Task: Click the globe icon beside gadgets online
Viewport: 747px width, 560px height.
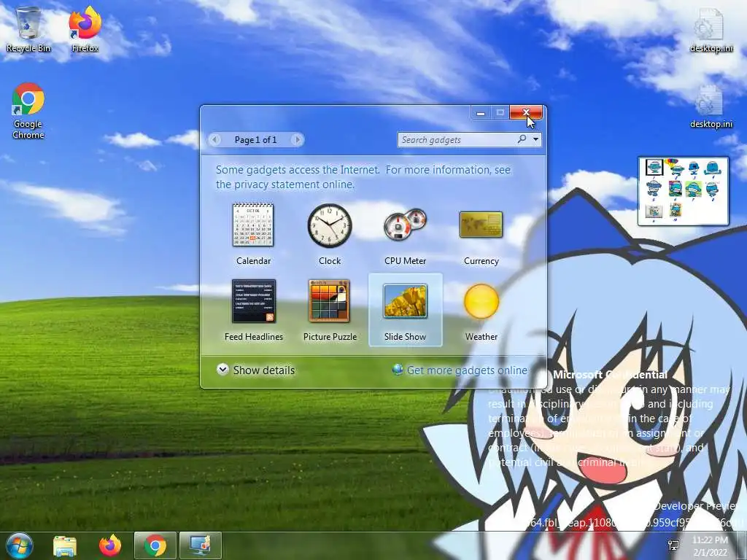Action: pyautogui.click(x=398, y=370)
